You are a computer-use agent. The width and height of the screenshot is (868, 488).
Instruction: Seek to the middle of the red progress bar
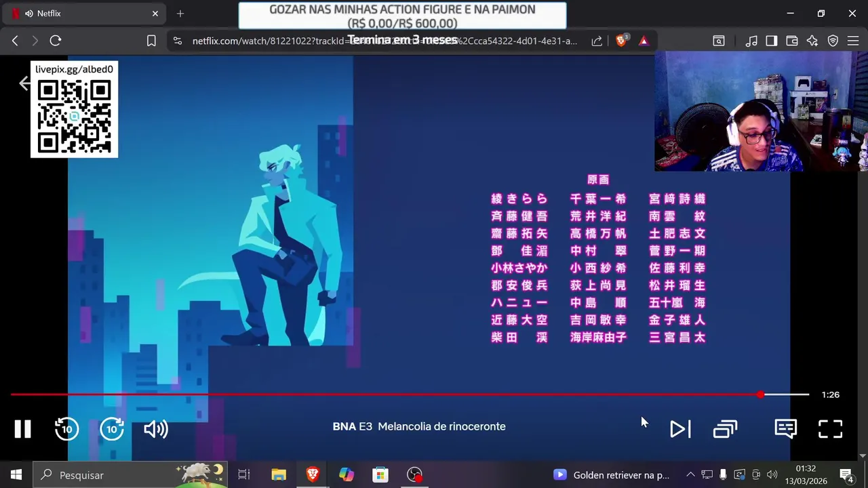[x=385, y=394]
